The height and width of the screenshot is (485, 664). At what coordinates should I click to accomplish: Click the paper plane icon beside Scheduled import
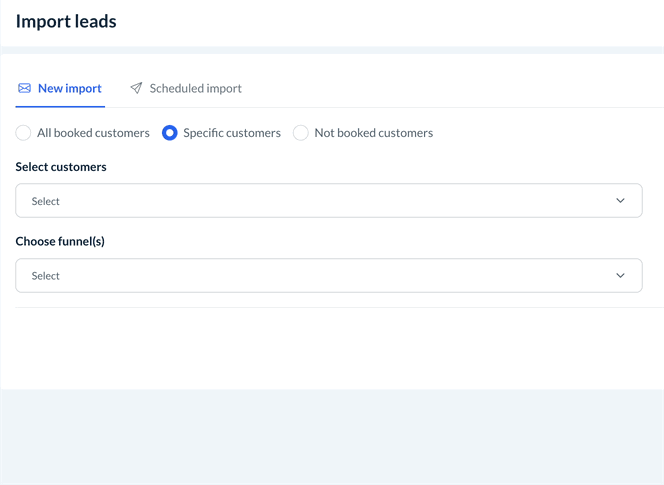136,88
